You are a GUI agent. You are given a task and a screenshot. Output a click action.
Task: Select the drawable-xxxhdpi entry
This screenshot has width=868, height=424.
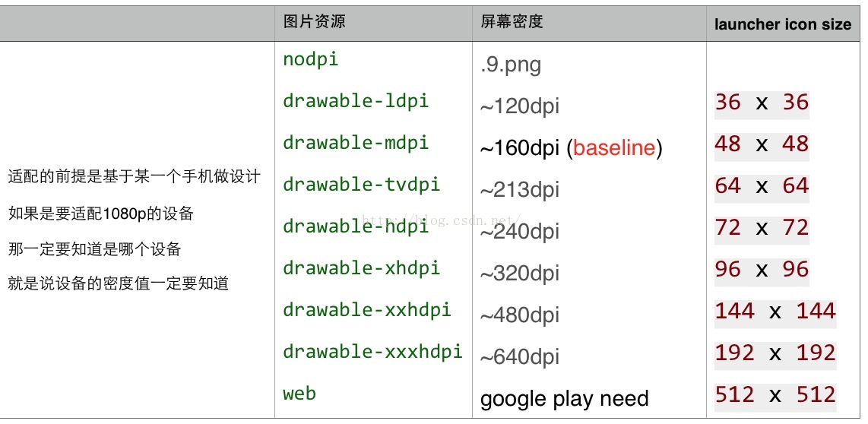372,352
